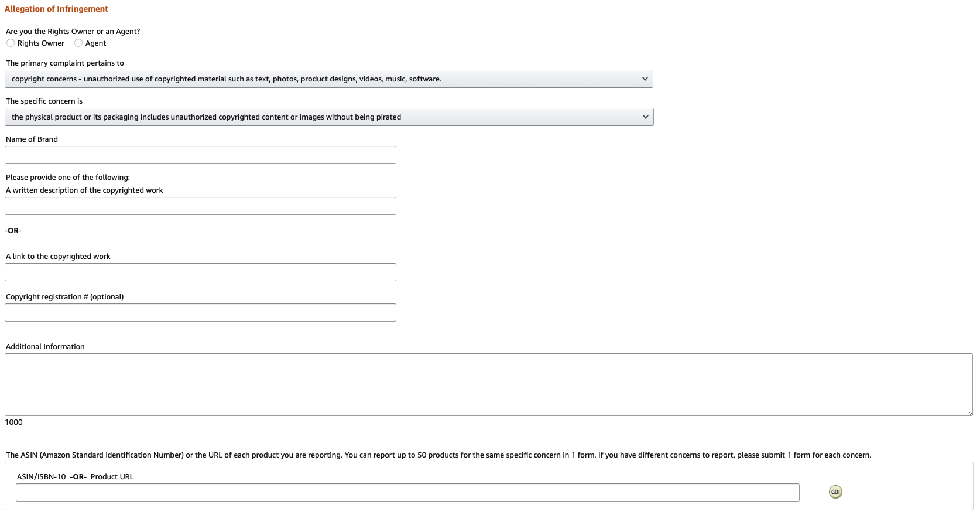Viewport: 980px width, 515px height.
Task: Click the ASIN/ISBN-10 or Product URL field
Action: point(407,493)
